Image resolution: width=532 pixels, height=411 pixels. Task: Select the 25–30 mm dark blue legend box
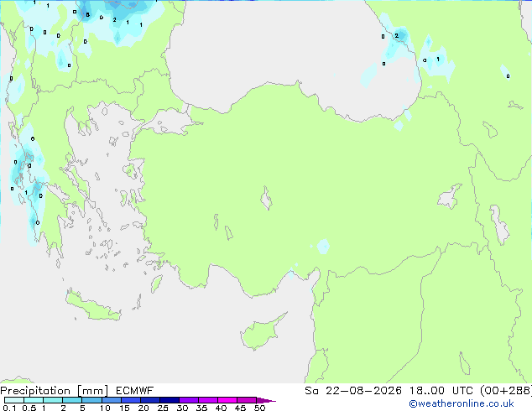[x=170, y=400]
